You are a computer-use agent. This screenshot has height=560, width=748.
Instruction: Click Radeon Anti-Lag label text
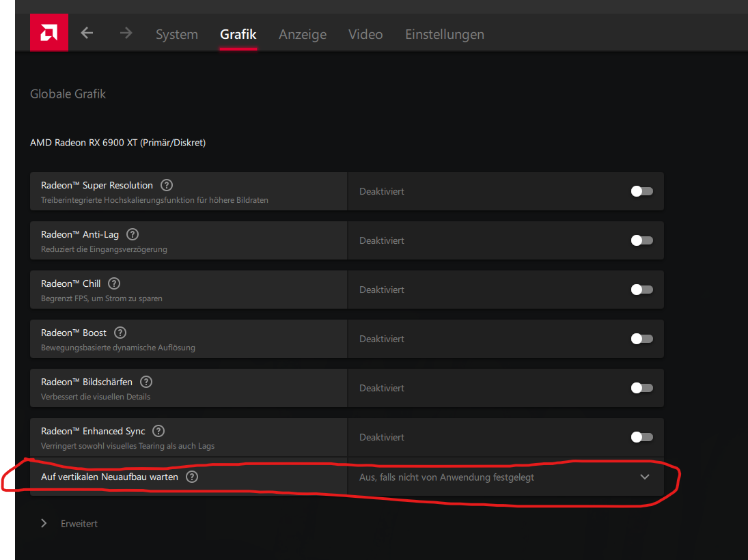coord(80,234)
